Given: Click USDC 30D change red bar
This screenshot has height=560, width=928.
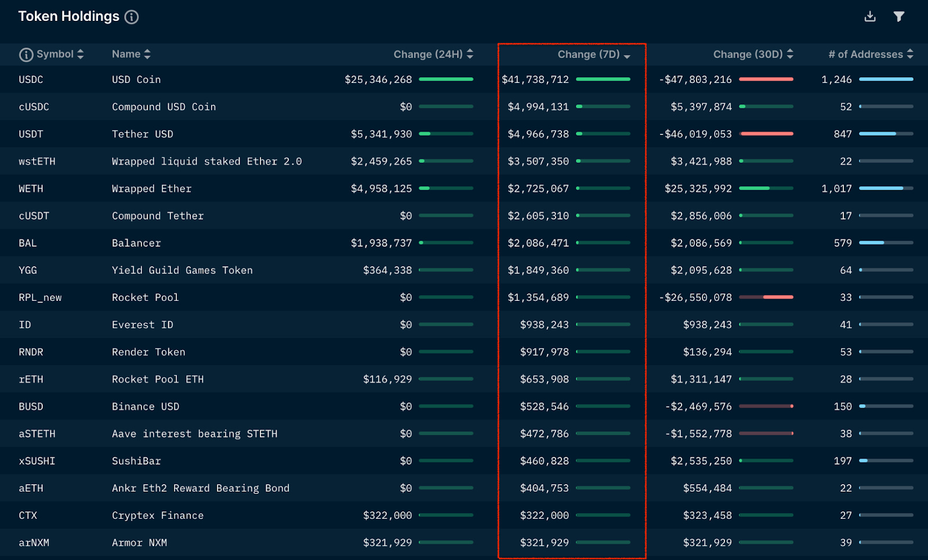Looking at the screenshot, I should point(766,79).
